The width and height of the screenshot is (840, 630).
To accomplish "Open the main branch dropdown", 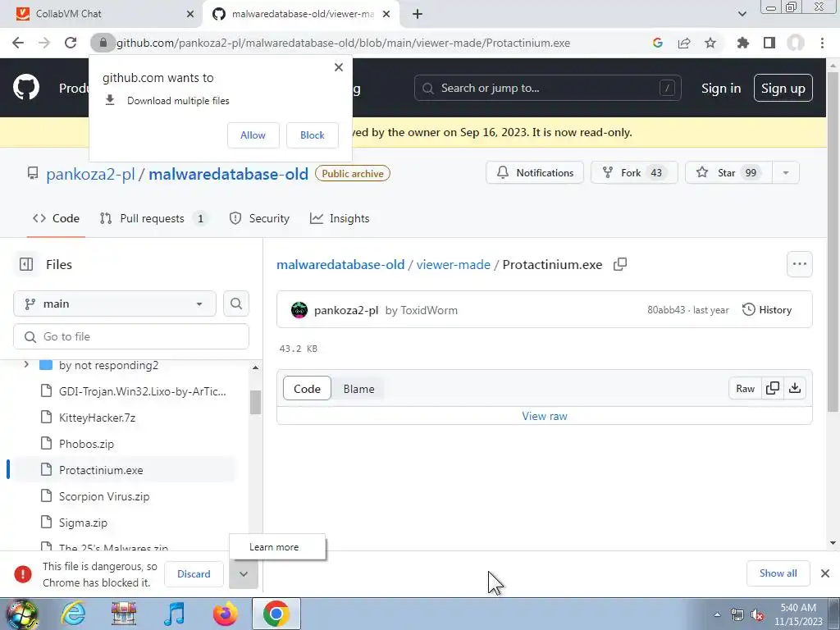I will point(115,304).
